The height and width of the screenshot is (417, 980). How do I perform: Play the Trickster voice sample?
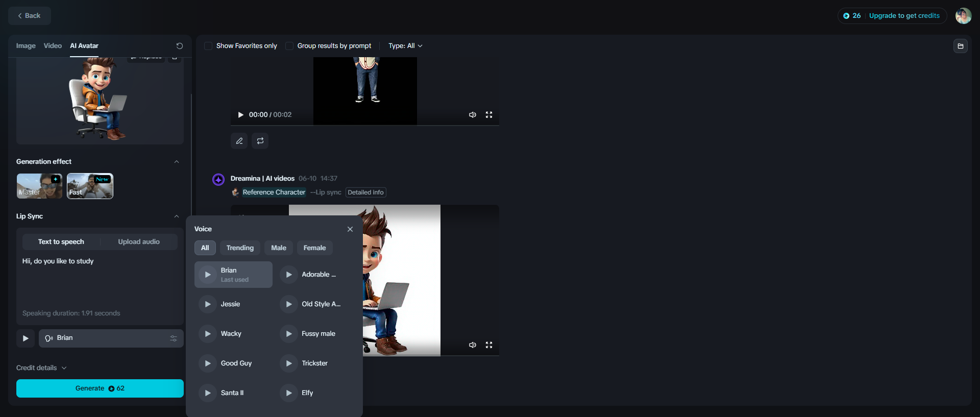click(x=289, y=363)
